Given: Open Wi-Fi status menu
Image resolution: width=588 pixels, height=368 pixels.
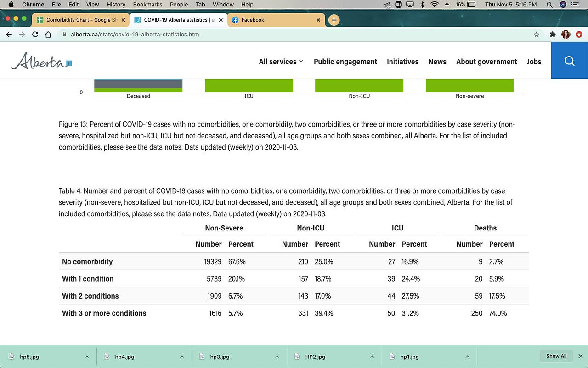Looking at the screenshot, I should pyautogui.click(x=435, y=5).
